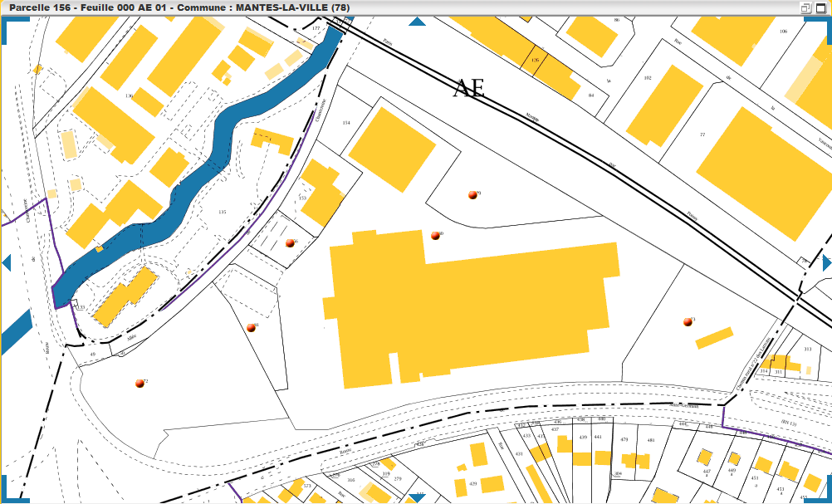Select red marker above the largest building
The width and height of the screenshot is (832, 504).
(435, 236)
